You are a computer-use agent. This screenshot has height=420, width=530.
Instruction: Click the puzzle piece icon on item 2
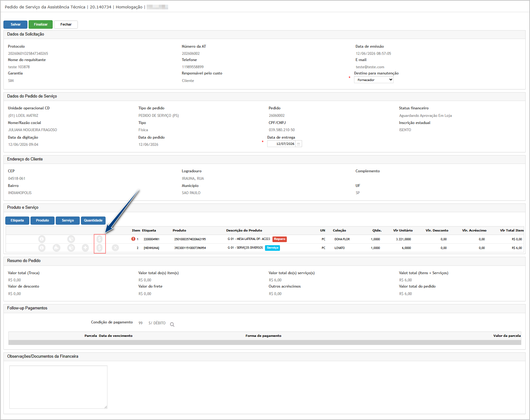point(56,248)
